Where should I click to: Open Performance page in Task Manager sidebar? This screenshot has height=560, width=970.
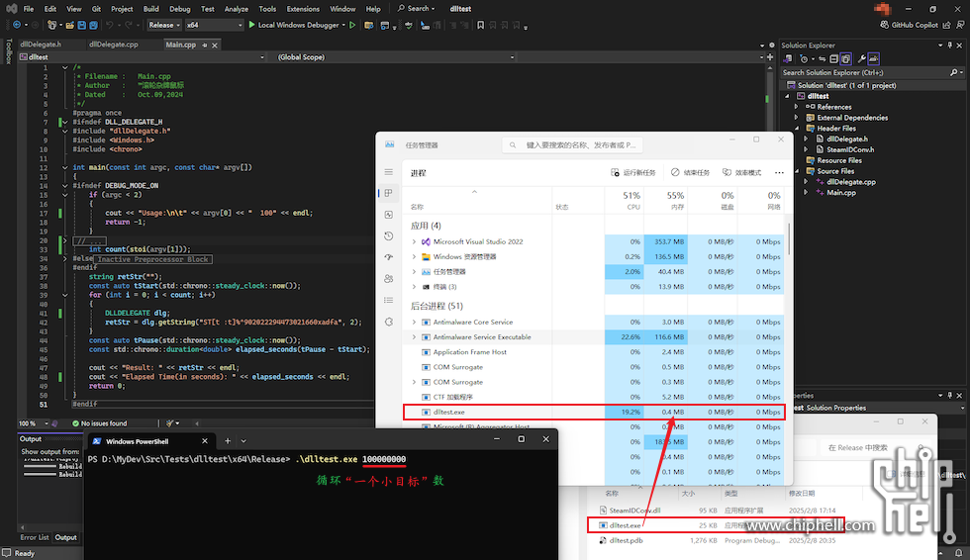point(388,215)
